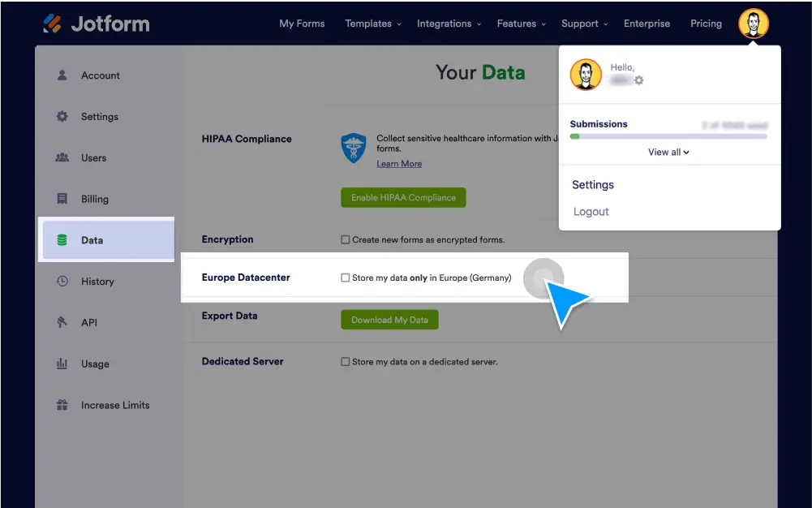This screenshot has width=812, height=508.
Task: Select the Account icon in the sidebar
Action: [62, 75]
